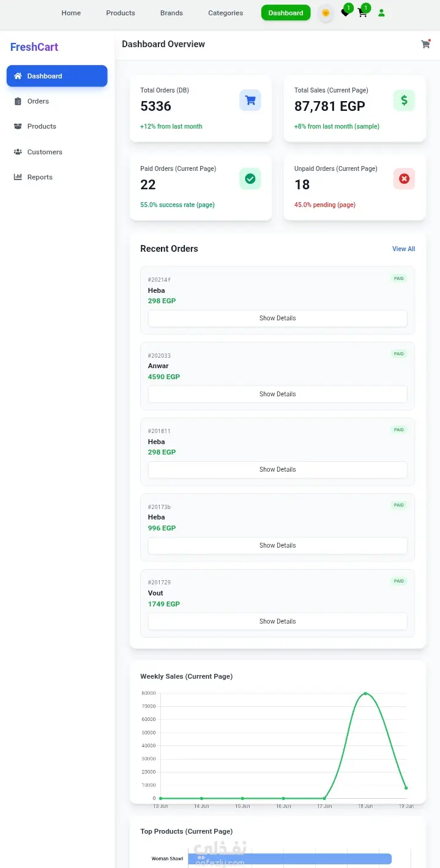The height and width of the screenshot is (868, 440).
Task: Toggle the sun theme icon in navbar
Action: 326,13
